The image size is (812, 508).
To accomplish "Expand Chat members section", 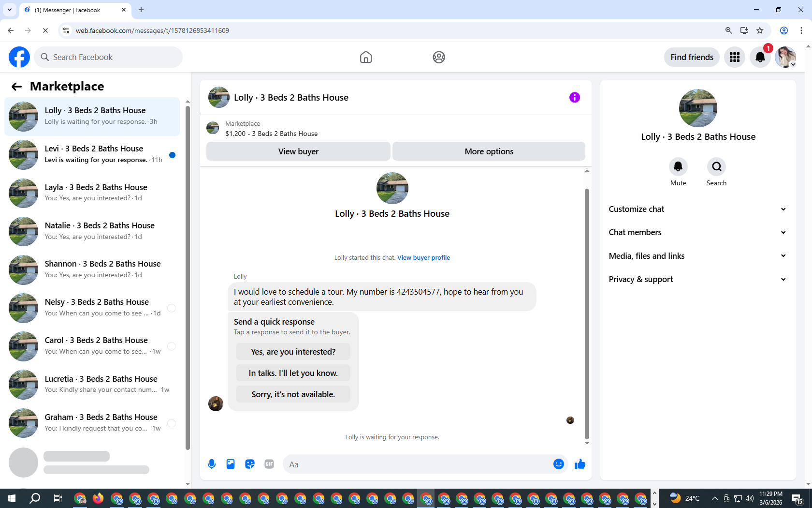I will tap(698, 232).
